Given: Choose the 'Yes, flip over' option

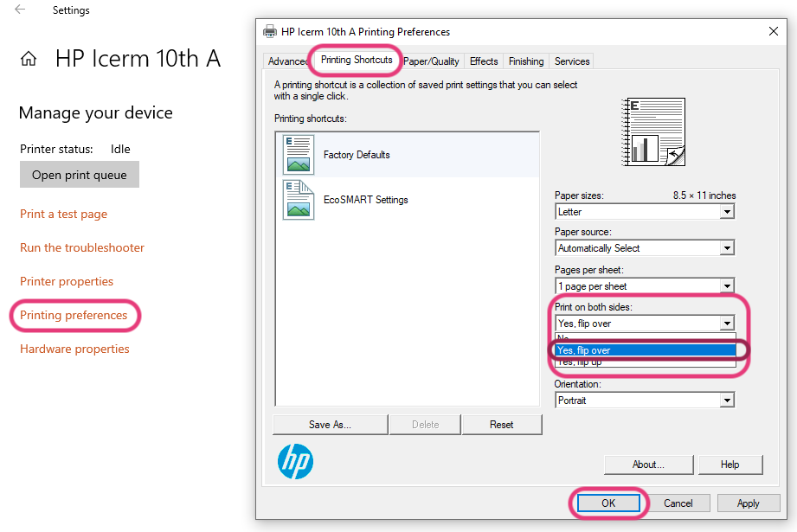Looking at the screenshot, I should pos(646,350).
